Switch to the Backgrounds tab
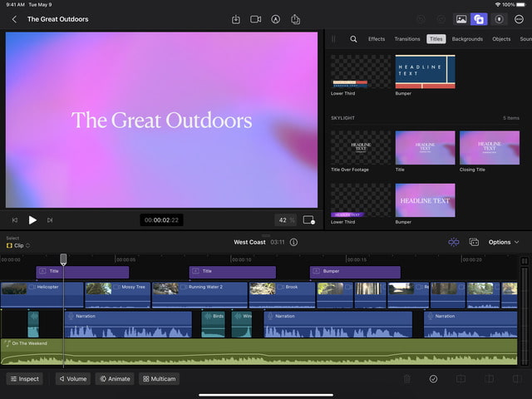The image size is (532, 399). (467, 39)
